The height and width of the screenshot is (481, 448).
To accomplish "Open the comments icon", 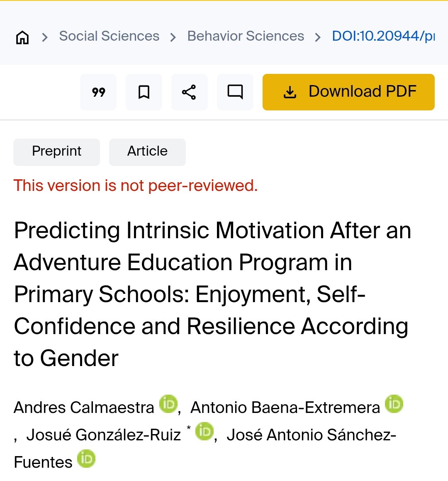I will click(235, 92).
